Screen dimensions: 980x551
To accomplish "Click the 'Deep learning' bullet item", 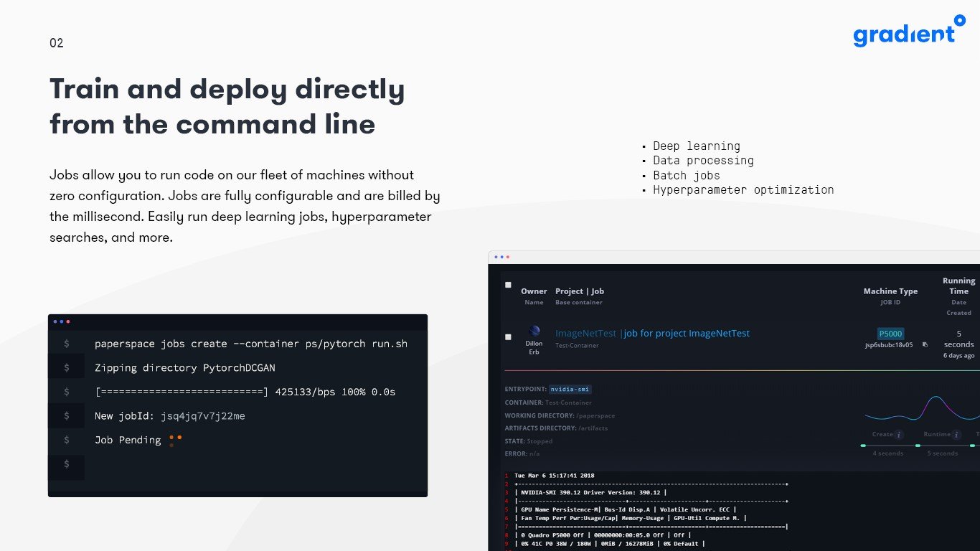I will click(696, 146).
